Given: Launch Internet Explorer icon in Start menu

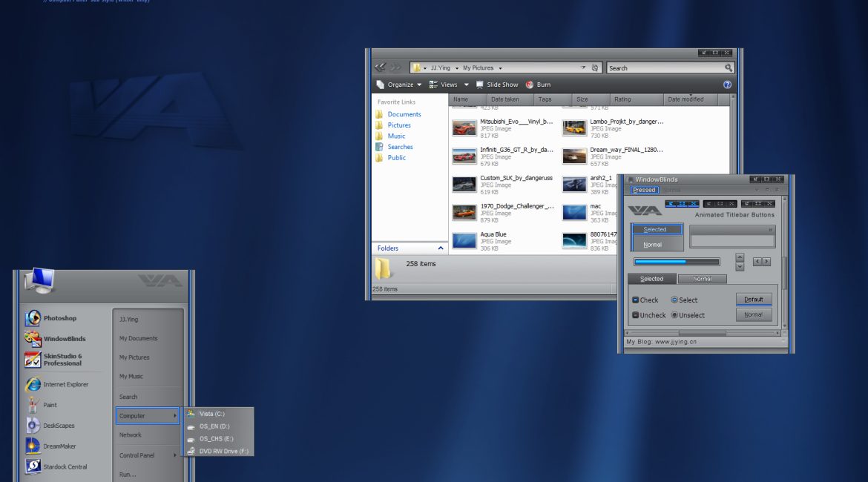Looking at the screenshot, I should [x=33, y=384].
